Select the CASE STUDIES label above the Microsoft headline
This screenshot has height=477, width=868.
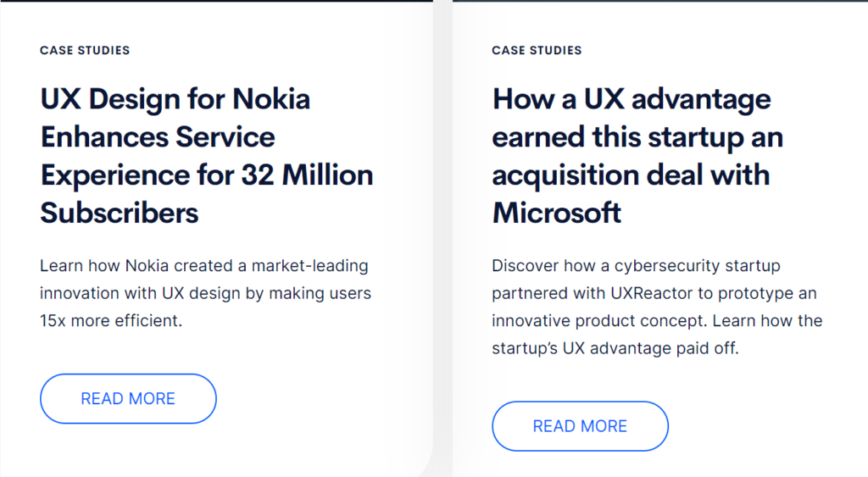pyautogui.click(x=537, y=50)
